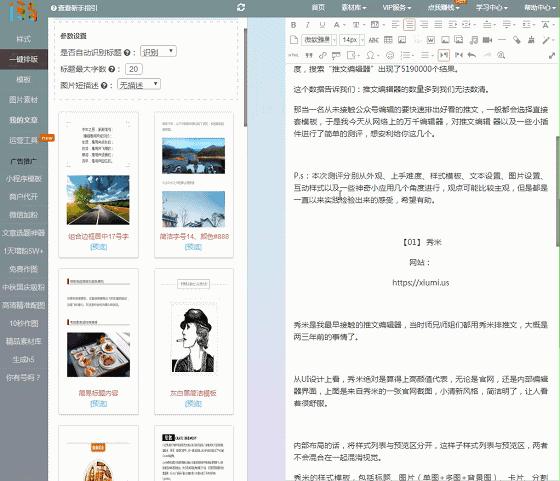This screenshot has width=560, height=481.
Task: Click the undo arrow icon
Action: coord(472,55)
